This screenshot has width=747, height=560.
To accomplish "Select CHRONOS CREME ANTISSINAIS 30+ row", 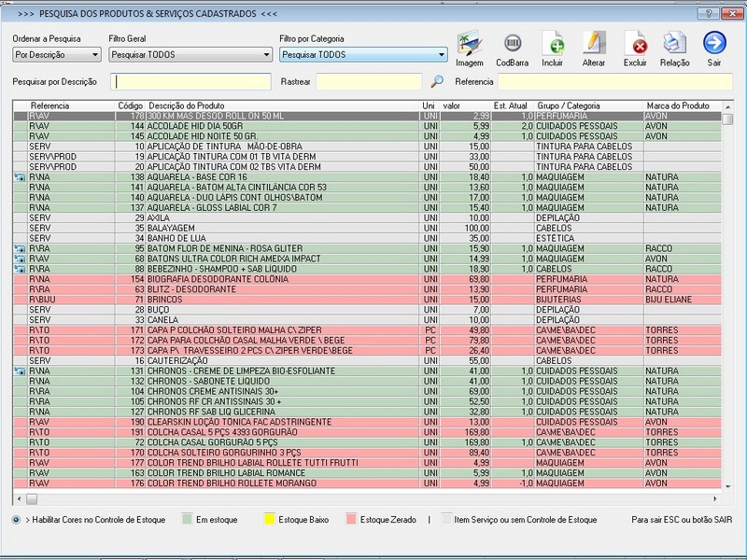I will point(367,391).
